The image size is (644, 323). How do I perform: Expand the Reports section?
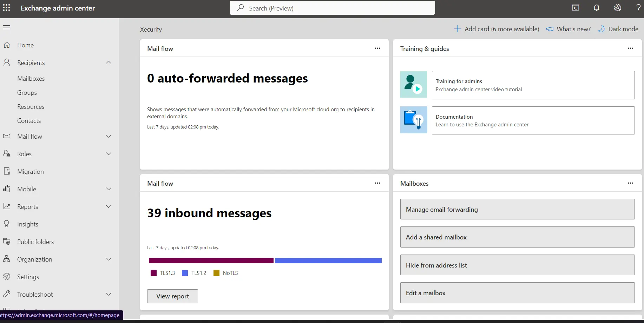click(109, 206)
